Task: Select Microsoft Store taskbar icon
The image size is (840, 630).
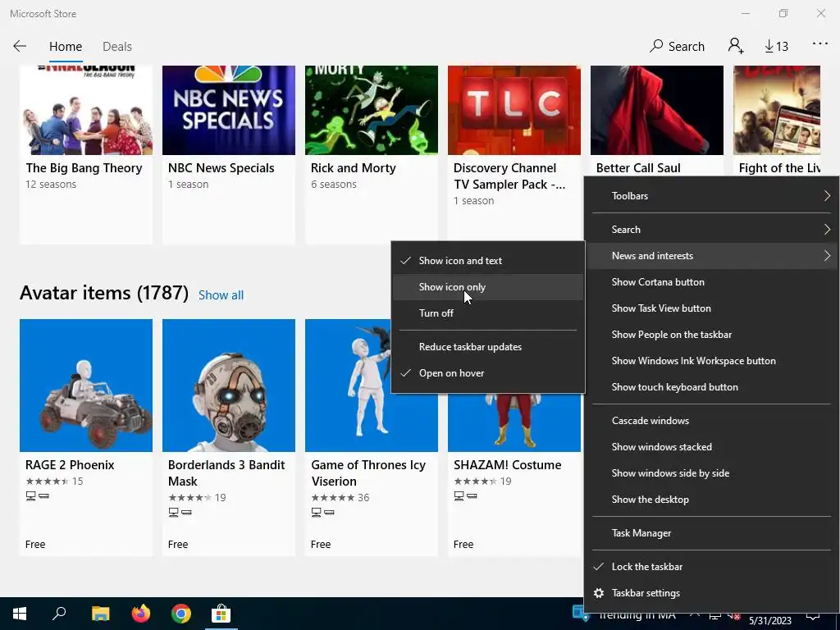Action: 221,614
